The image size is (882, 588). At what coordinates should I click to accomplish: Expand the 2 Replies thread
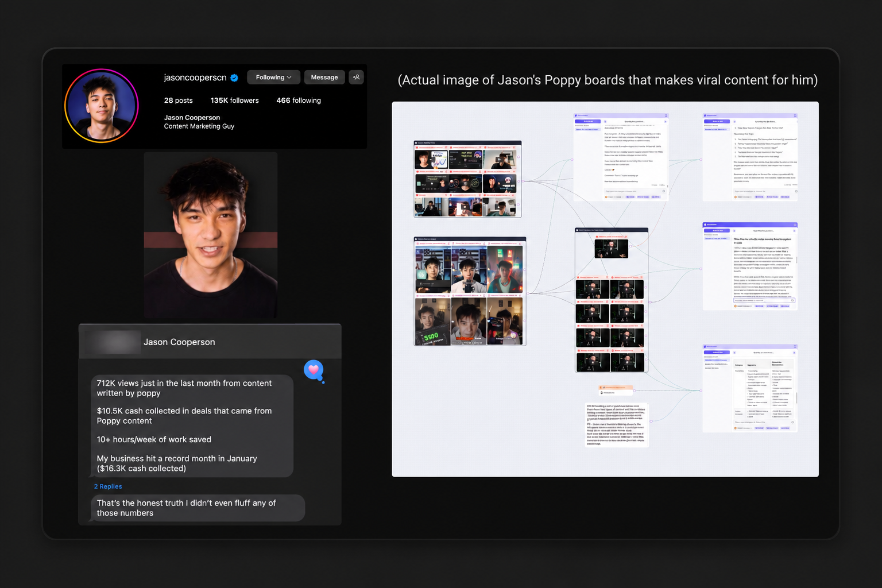point(108,486)
